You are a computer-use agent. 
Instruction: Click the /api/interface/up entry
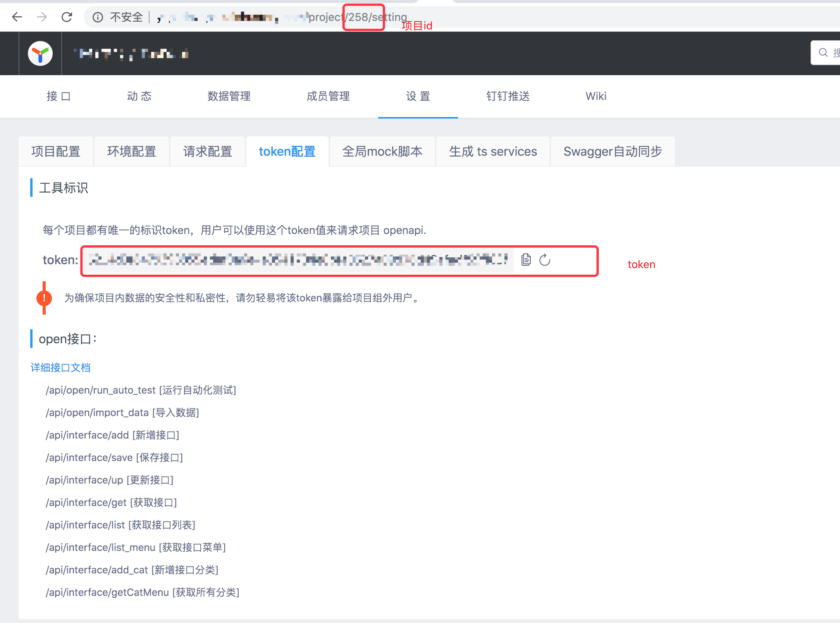[110, 480]
